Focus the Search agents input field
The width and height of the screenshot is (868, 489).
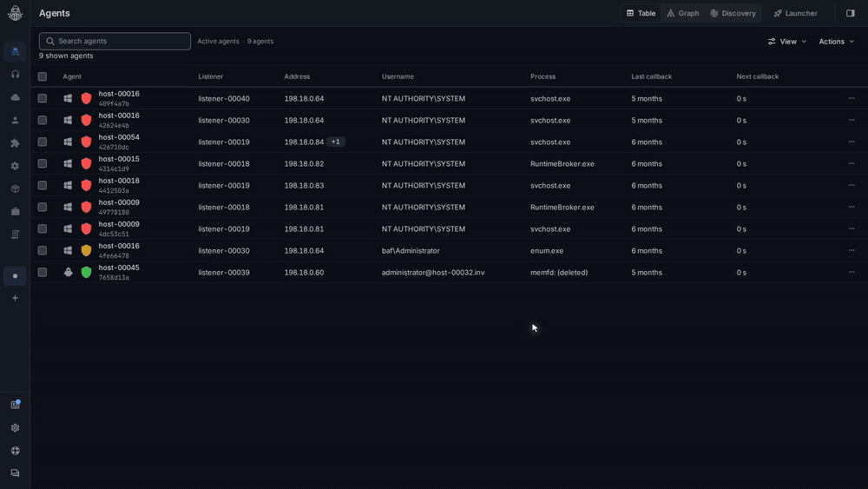(115, 41)
